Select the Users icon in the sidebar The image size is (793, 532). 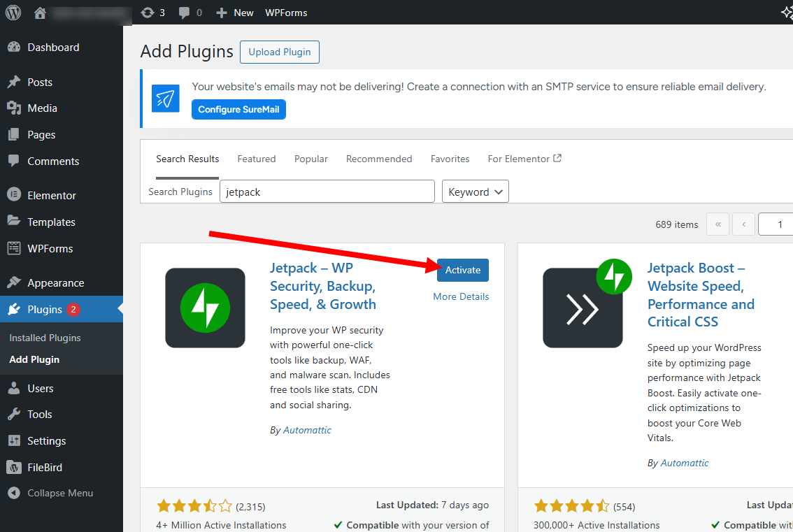15,388
